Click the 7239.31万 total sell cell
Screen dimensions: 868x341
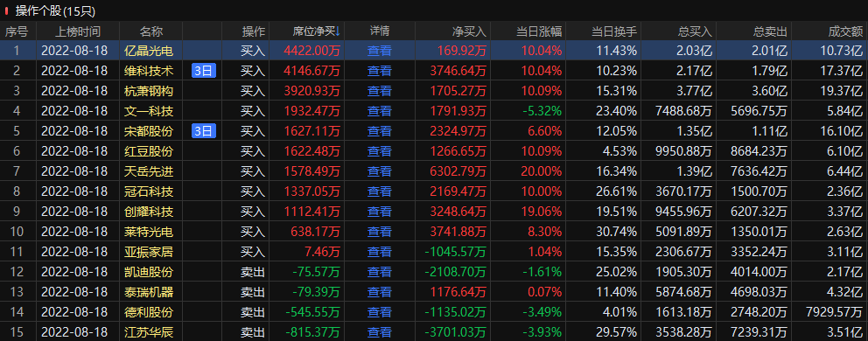(759, 332)
